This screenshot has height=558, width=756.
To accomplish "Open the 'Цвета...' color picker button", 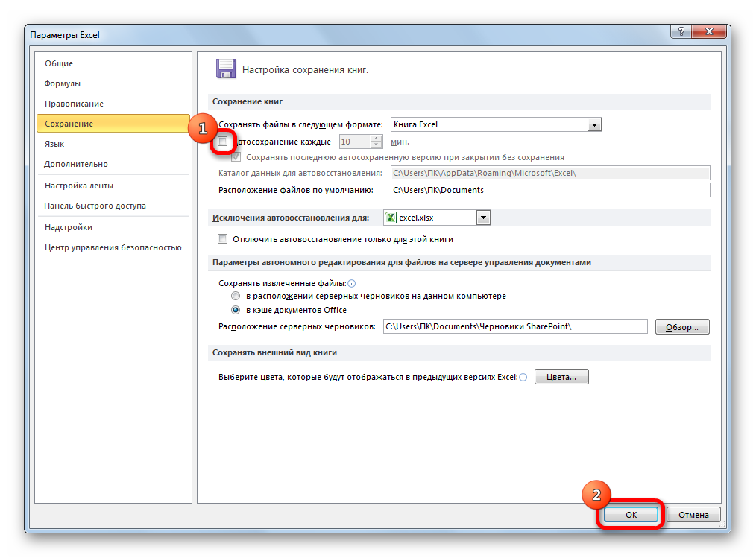I will tap(561, 377).
